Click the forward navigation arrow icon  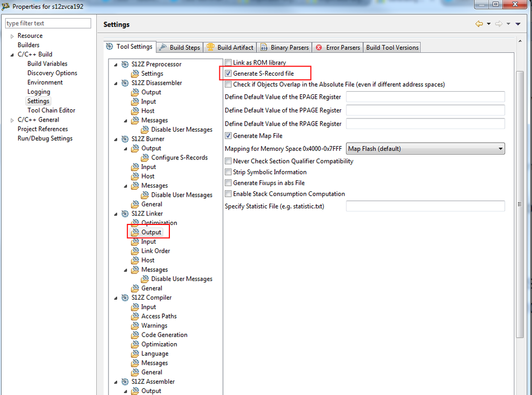click(499, 24)
